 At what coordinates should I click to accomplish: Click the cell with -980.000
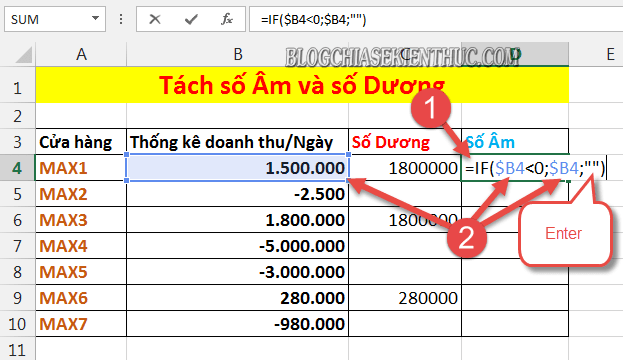238,324
